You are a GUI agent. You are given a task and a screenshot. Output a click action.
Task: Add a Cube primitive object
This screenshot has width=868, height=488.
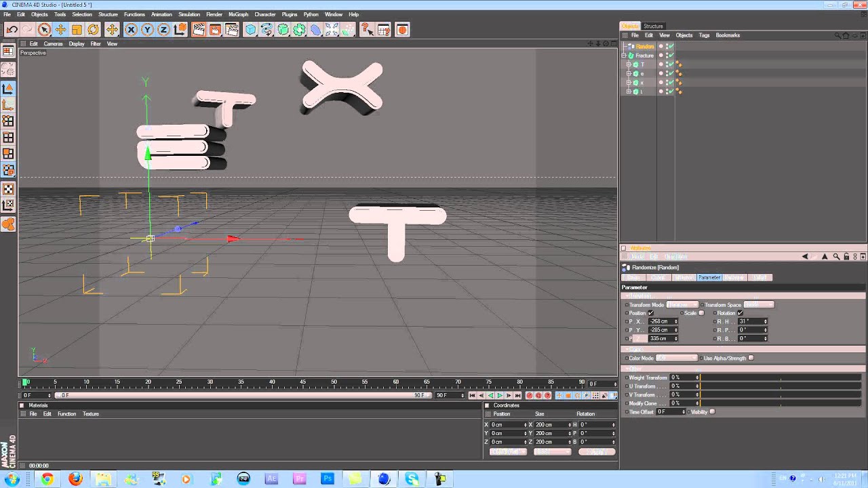pos(251,30)
